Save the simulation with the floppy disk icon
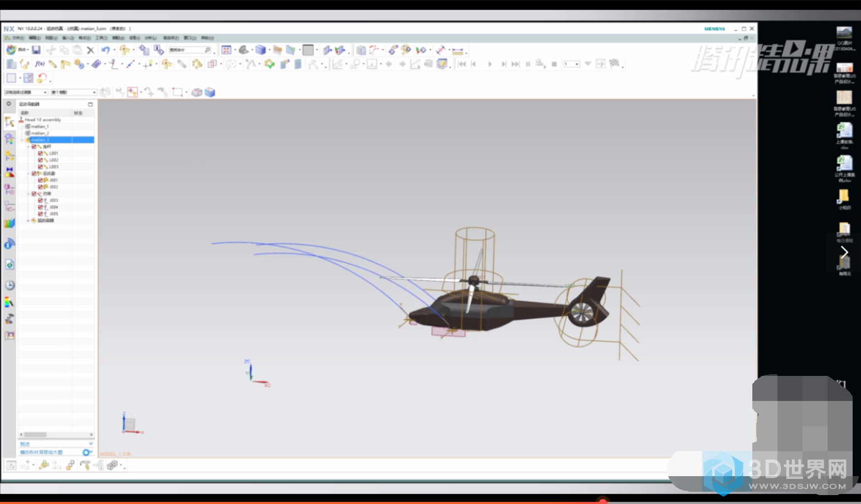 pyautogui.click(x=36, y=50)
